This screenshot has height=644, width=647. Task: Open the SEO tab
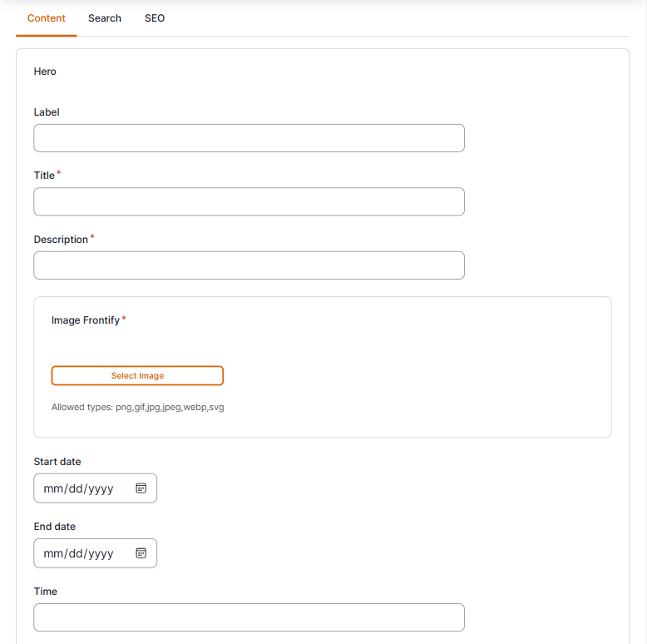155,18
